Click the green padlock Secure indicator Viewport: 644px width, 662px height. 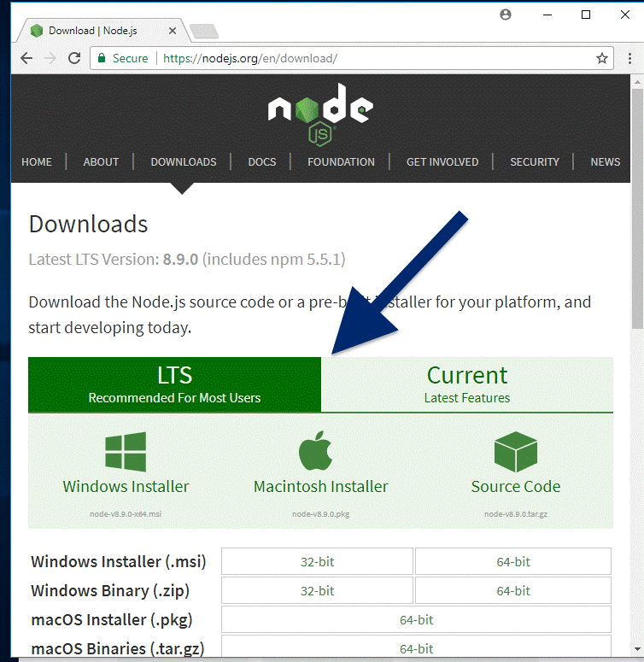tap(123, 58)
